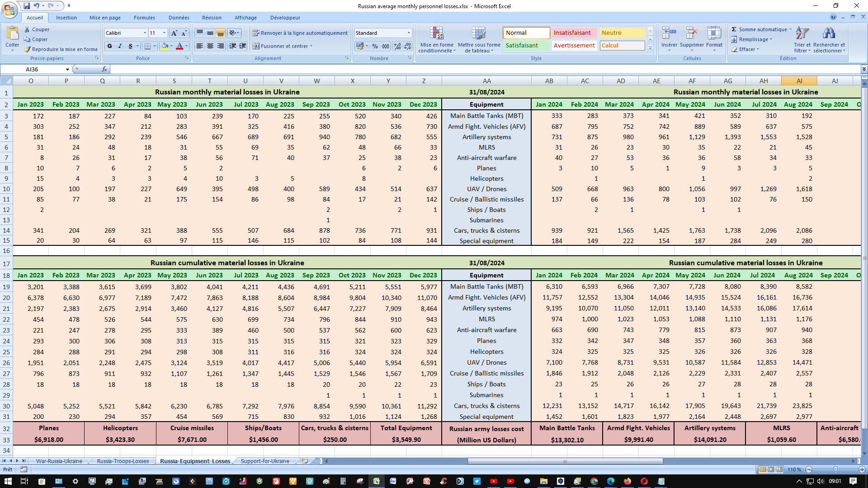The image size is (868, 488).
Task: Open the Remplissage dropdown
Action: tap(752, 39)
